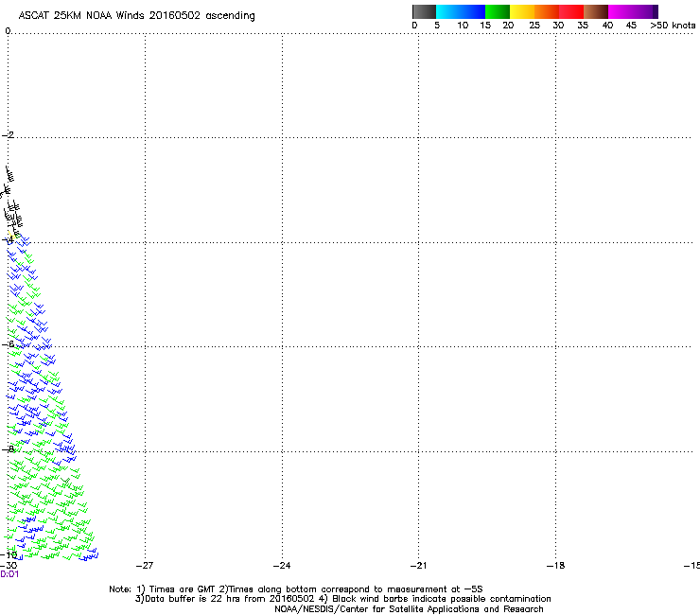Screen dimensions: 700x615
Task: Click the '-21' longitude axis label
Action: tap(418, 566)
